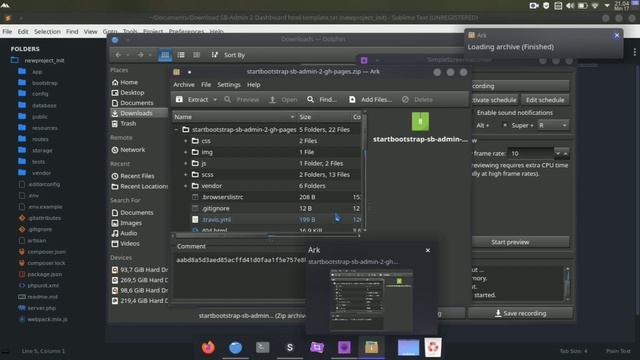
Task: Go back in Dolphin toolbar
Action: [x=118, y=55]
